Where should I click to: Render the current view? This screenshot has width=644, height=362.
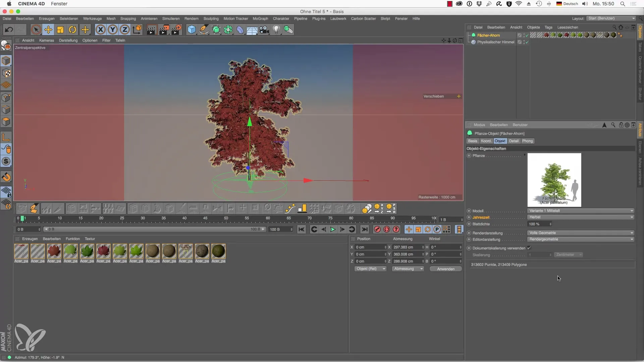(x=151, y=30)
